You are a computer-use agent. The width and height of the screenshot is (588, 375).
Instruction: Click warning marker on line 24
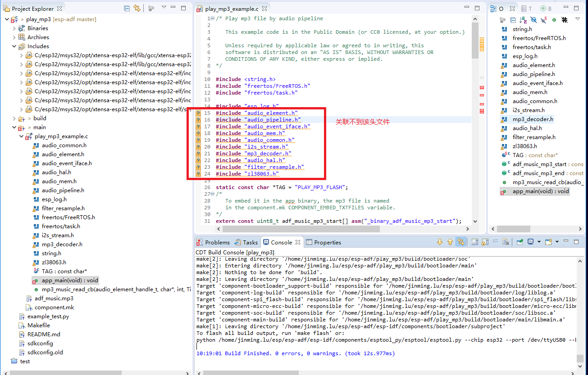pos(198,174)
